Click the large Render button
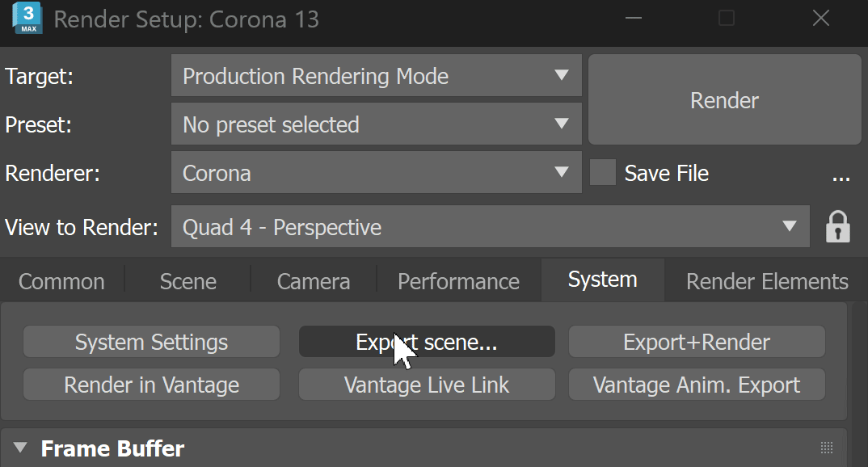The image size is (868, 467). (725, 99)
